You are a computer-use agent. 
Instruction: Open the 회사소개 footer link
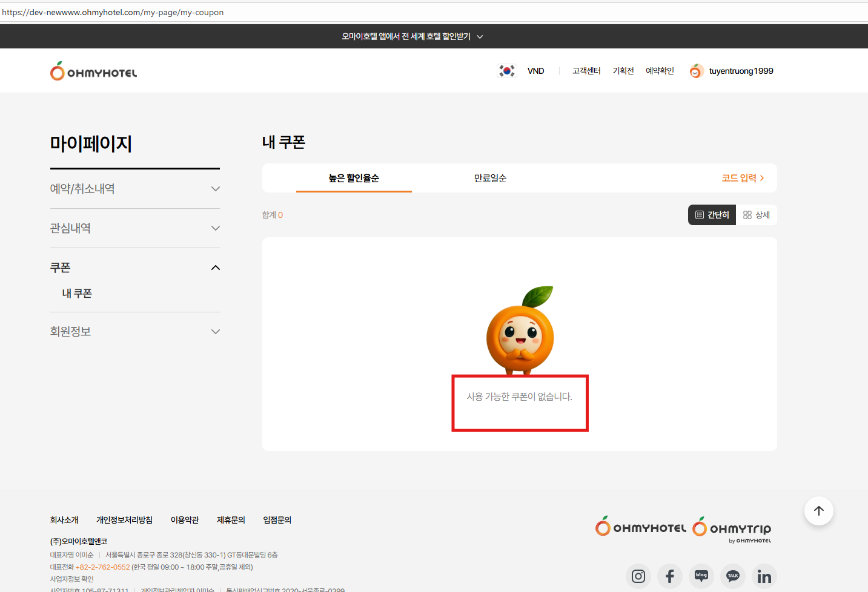point(64,520)
